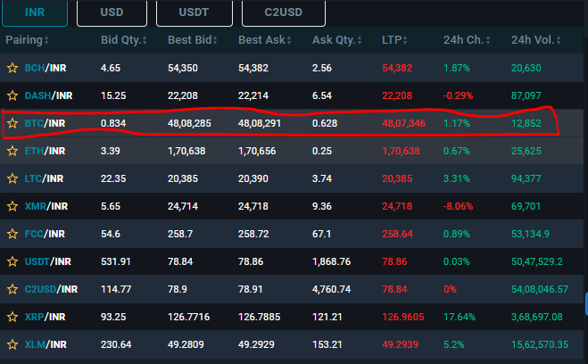Open the DASH/INR trading pair
Viewport: 588px width, 364px height.
coord(49,95)
